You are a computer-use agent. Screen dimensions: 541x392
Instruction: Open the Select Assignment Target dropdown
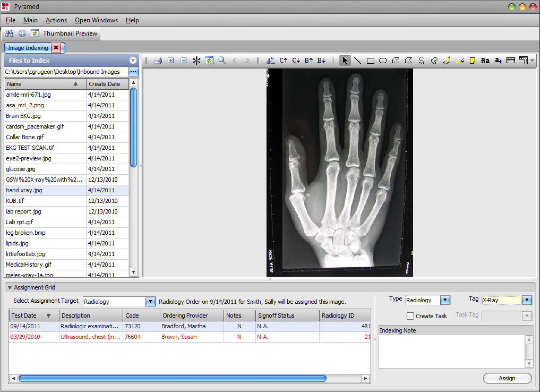pyautogui.click(x=150, y=302)
